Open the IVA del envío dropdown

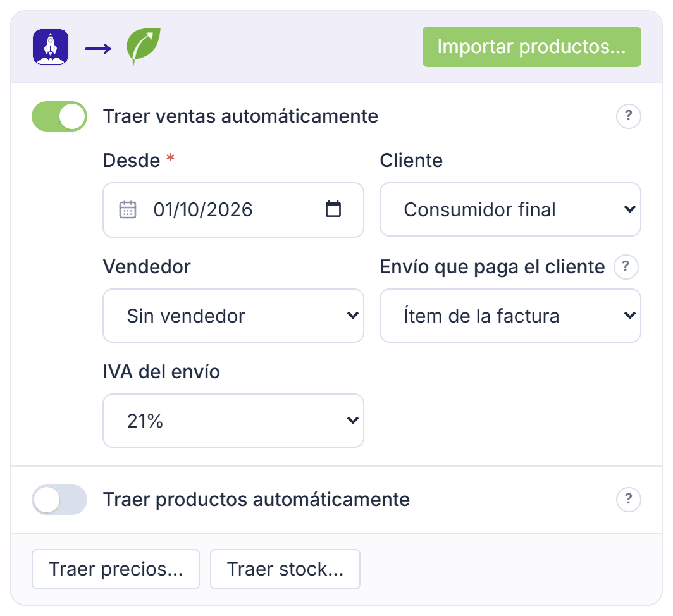coord(233,421)
